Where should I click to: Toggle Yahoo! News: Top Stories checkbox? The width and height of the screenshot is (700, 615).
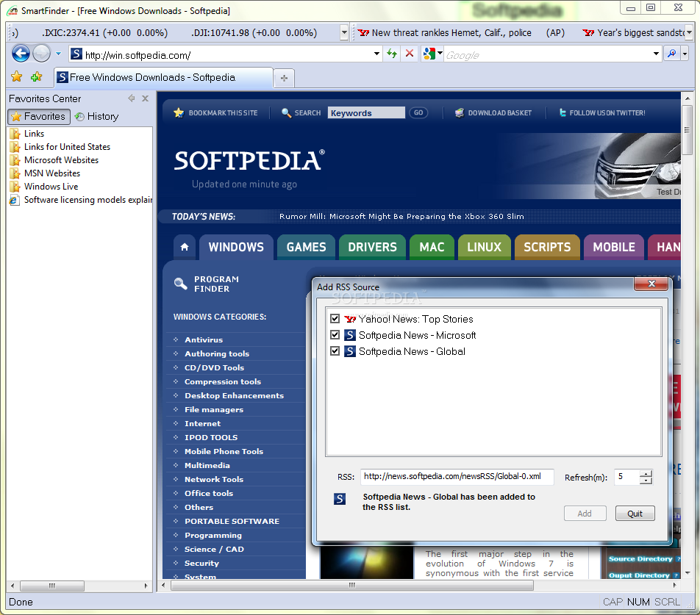[335, 318]
